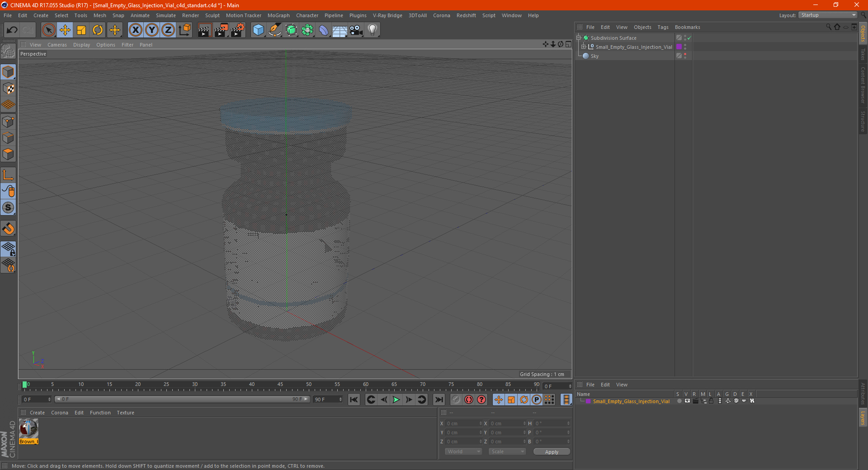Render to Picture Viewer

221,30
